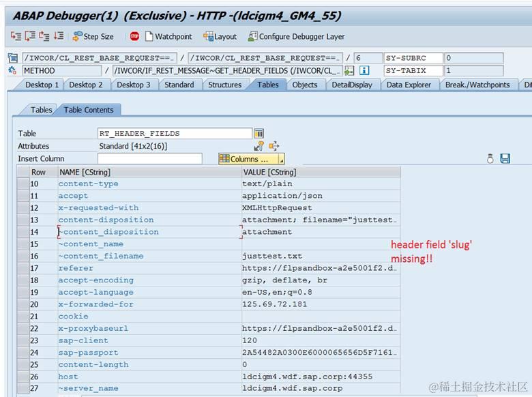Open the Data Explorer tab
Screen dimensions: 532x397
[x=409, y=85]
